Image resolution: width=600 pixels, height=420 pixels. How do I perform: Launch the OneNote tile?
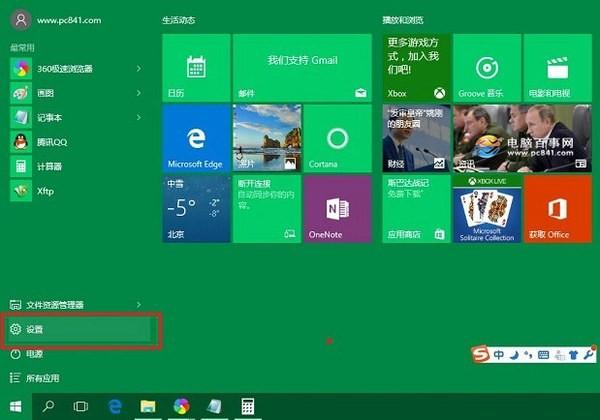pos(337,208)
